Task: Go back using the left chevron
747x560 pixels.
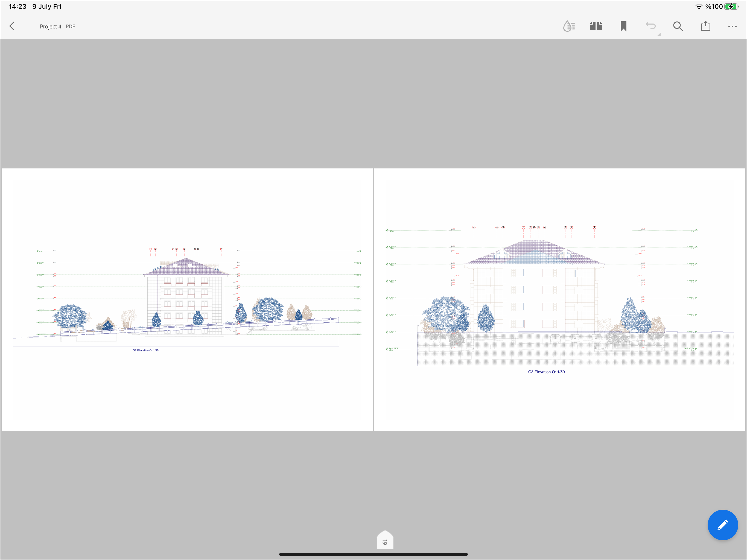Action: tap(12, 26)
